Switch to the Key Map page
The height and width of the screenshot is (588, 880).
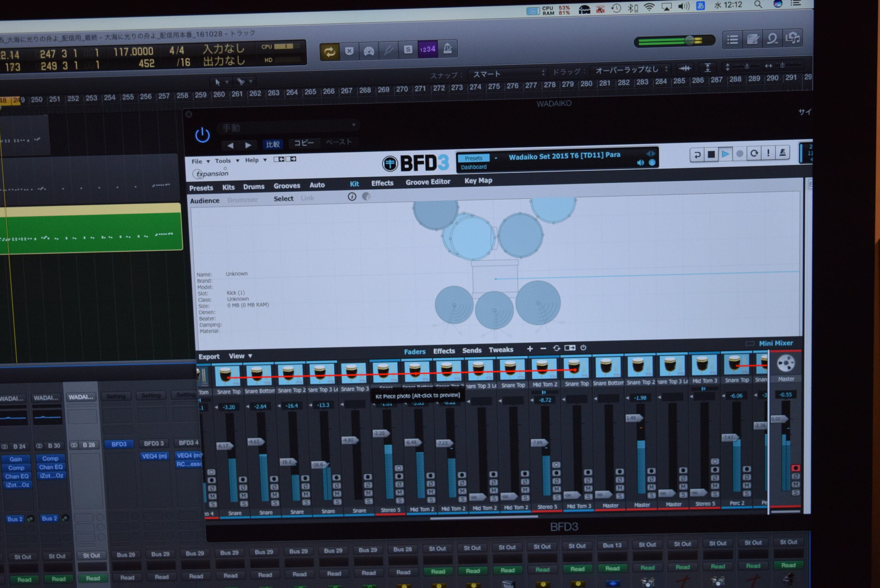pyautogui.click(x=478, y=180)
